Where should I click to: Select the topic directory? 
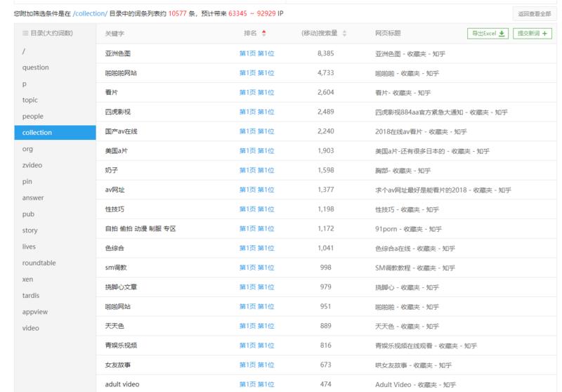30,100
